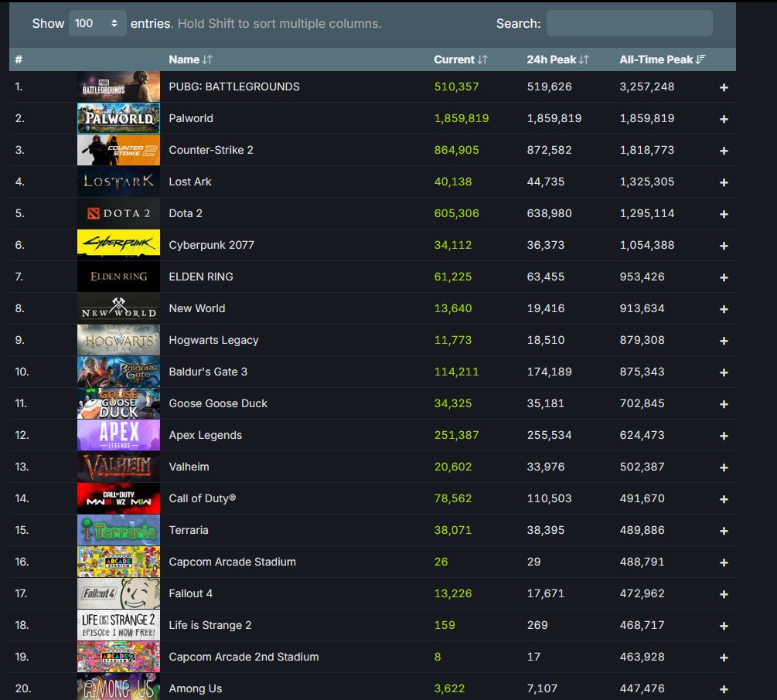
Task: Expand the Cyberpunk 2077 row plus icon
Action: click(x=724, y=246)
